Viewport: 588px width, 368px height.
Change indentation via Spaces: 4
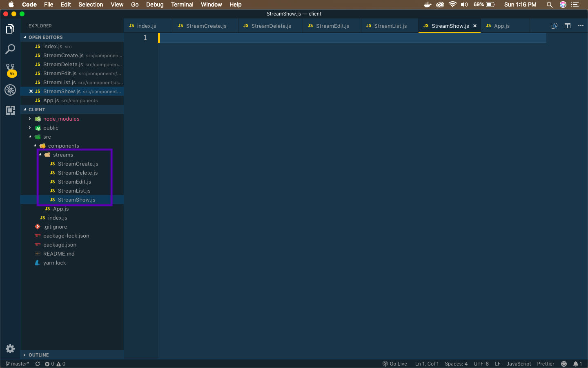click(x=456, y=364)
